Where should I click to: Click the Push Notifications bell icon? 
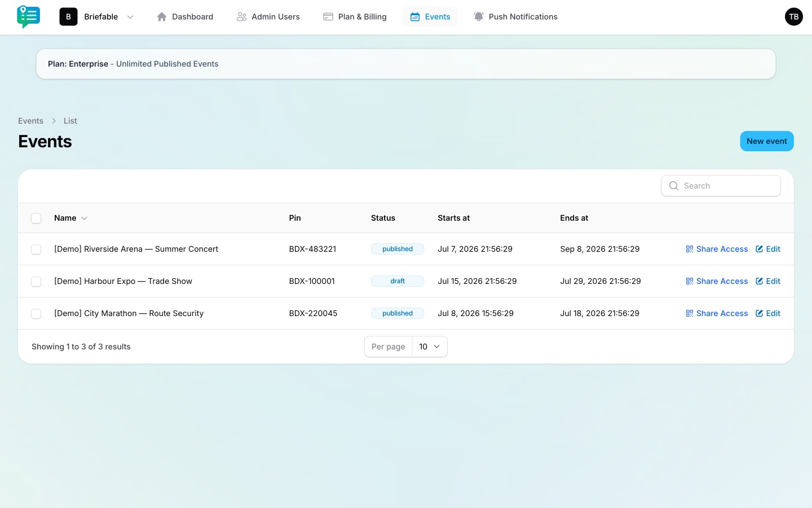(x=479, y=17)
